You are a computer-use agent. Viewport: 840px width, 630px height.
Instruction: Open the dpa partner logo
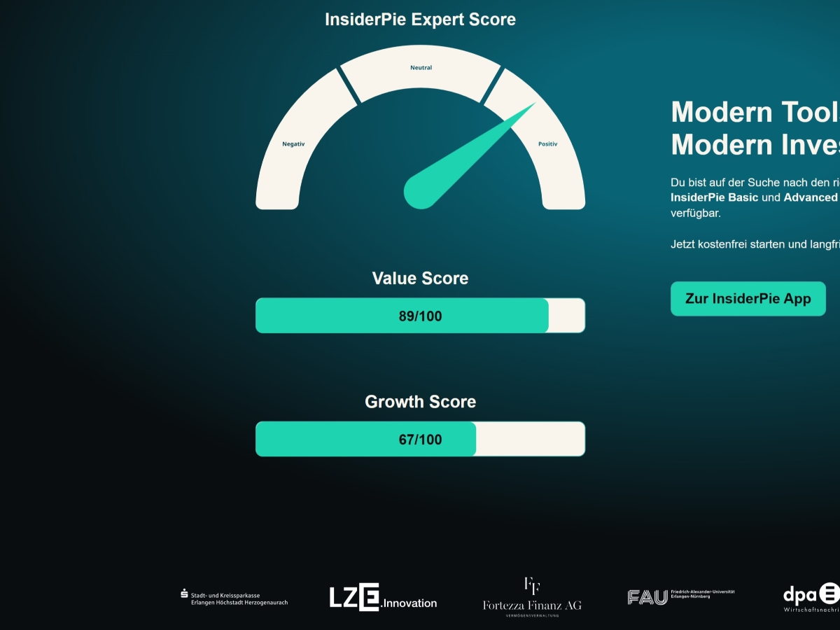coord(812,598)
